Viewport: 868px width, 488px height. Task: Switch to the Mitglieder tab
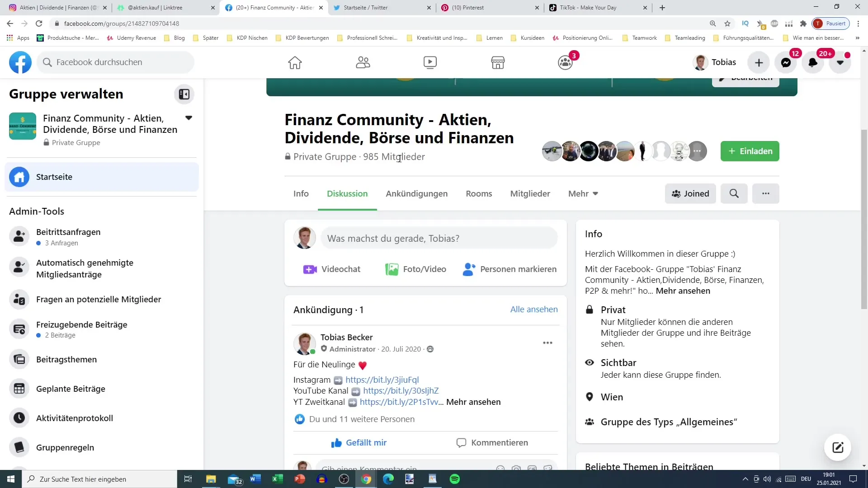[x=530, y=193]
